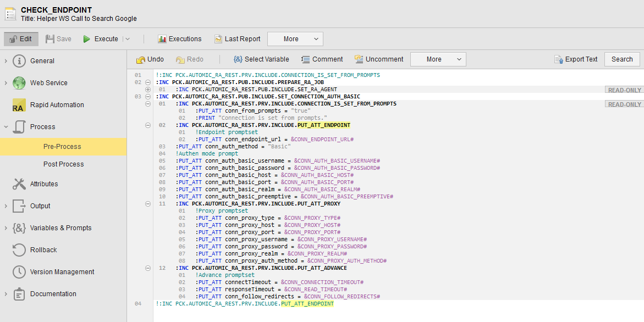Collapse the PUT_ATT_PROXY include block
The width and height of the screenshot is (644, 322).
(147, 203)
